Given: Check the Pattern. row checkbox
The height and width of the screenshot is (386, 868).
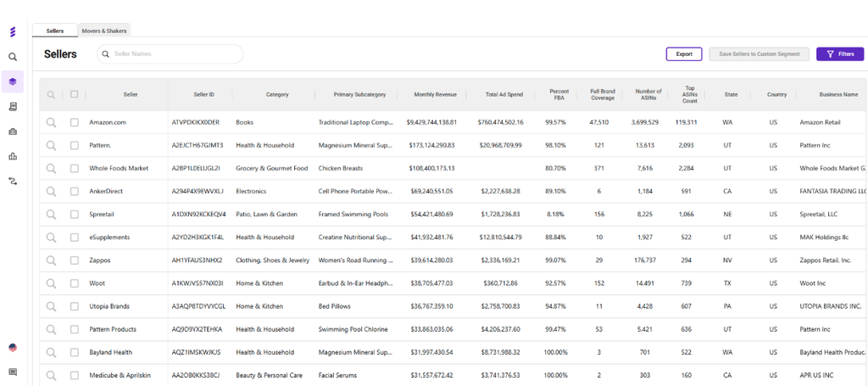Looking at the screenshot, I should [x=75, y=145].
